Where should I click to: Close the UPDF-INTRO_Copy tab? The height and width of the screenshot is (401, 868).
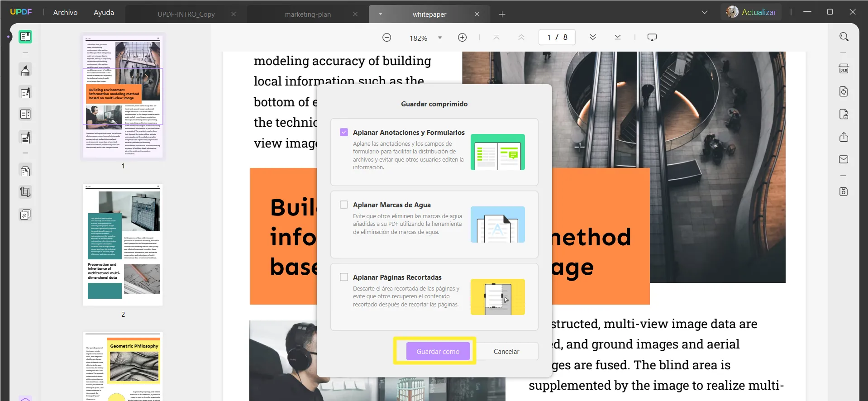(234, 14)
